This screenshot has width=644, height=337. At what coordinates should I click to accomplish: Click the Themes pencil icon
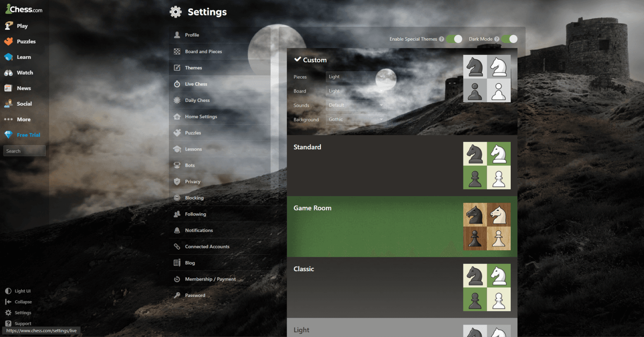(177, 68)
